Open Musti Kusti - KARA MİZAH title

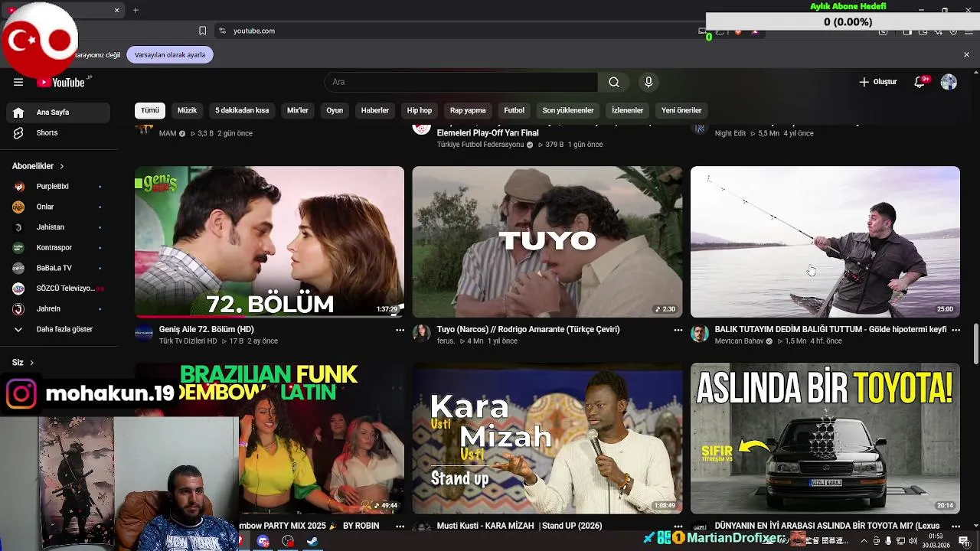coord(520,527)
